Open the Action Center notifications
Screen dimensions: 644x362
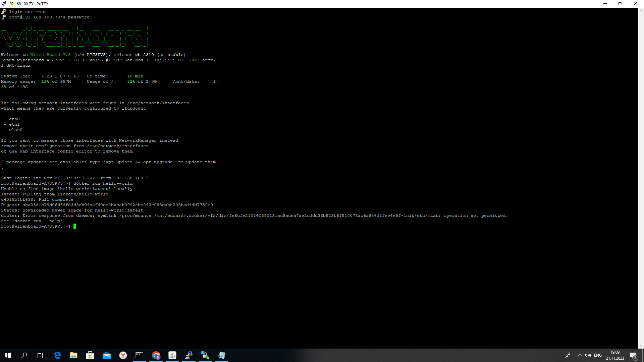pos(634,355)
